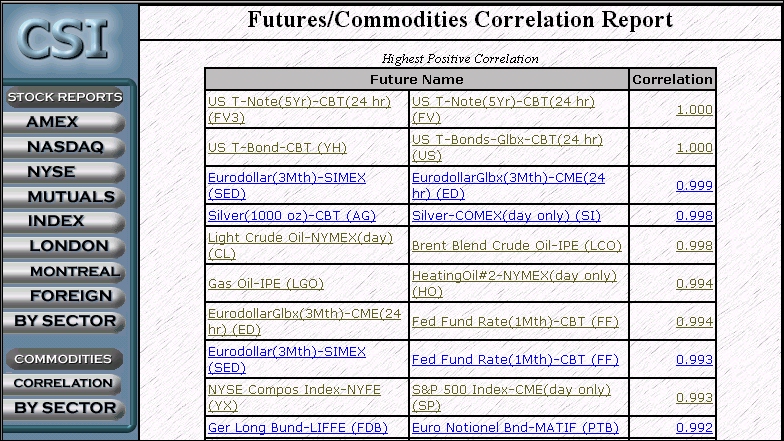
Task: Select the INDEX sidebar button
Action: [64, 222]
